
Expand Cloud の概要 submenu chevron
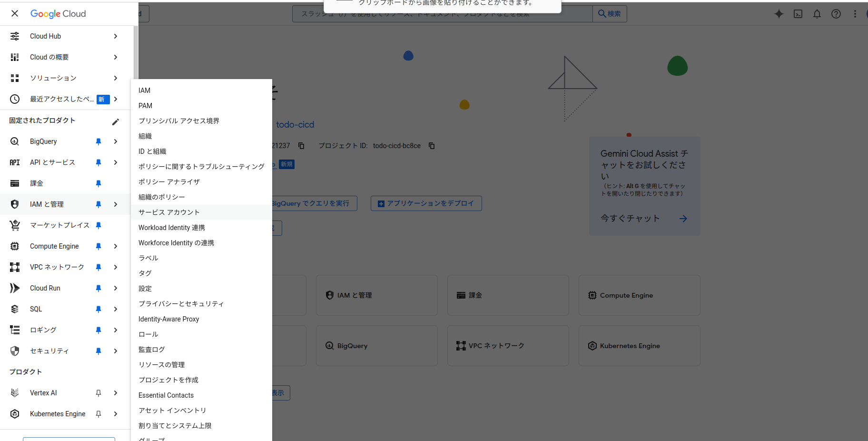tap(116, 57)
